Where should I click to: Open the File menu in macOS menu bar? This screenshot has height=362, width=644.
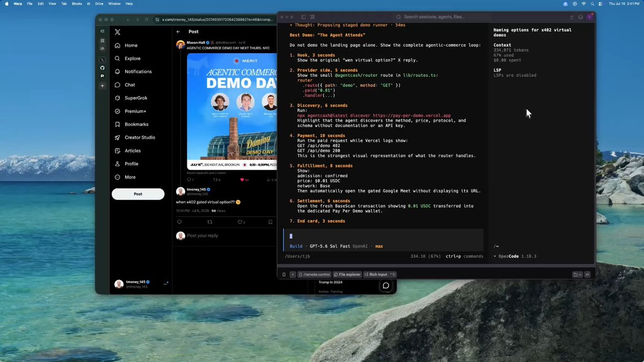(x=30, y=3)
